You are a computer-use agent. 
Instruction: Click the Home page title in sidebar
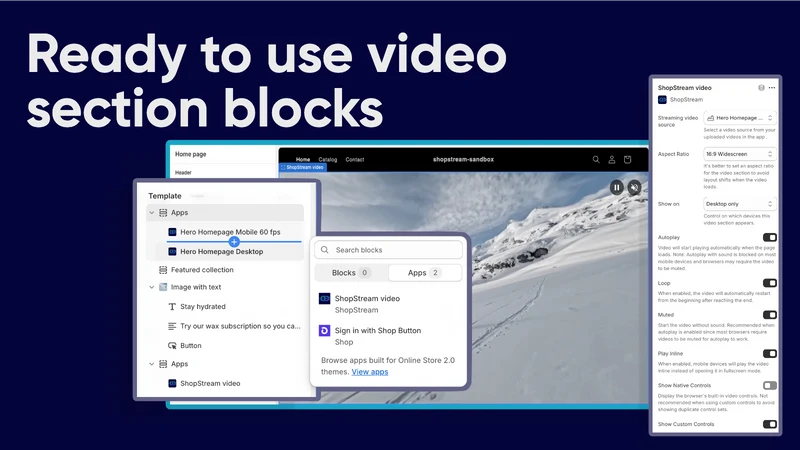coord(191,154)
